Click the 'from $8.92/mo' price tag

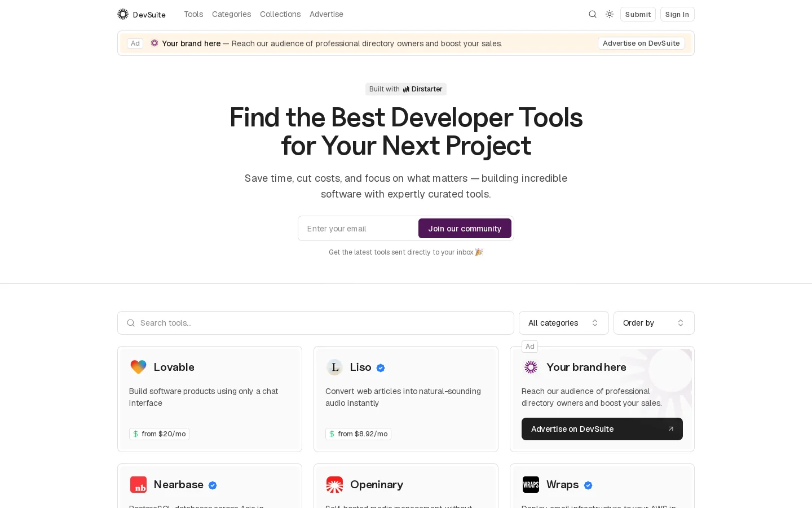tap(358, 434)
